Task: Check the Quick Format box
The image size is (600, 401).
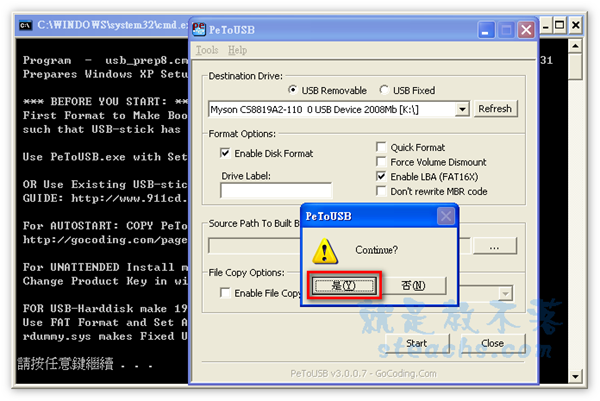Action: pos(381,147)
